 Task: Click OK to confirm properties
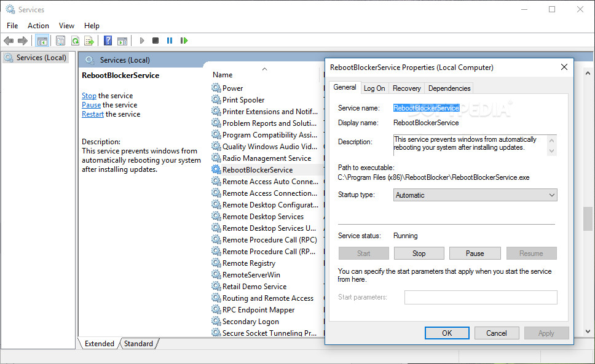point(447,333)
